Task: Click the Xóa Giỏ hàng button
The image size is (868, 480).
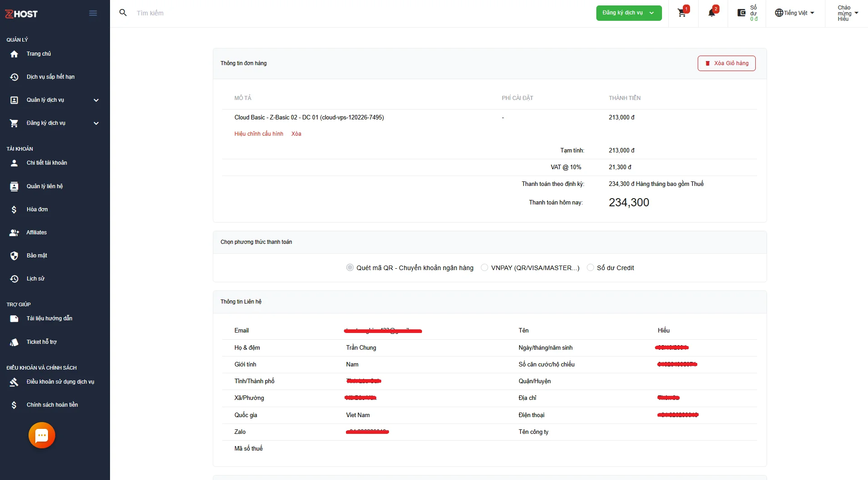Action: pyautogui.click(x=726, y=63)
